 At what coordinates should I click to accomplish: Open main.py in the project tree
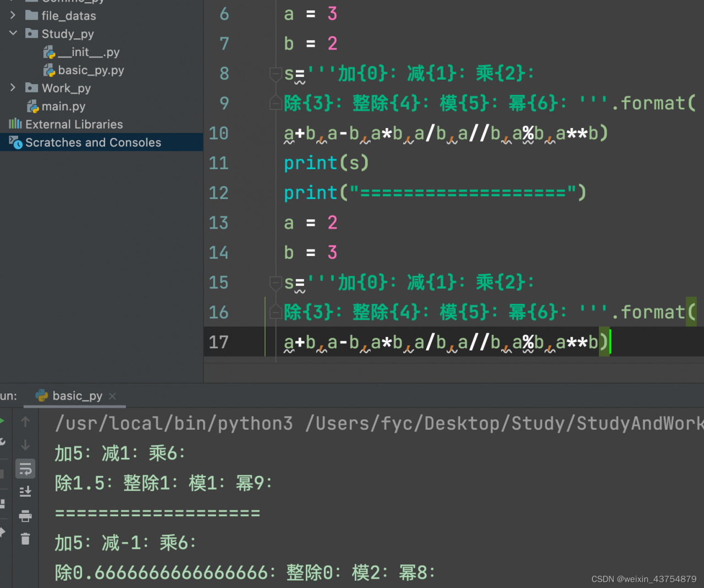(63, 107)
